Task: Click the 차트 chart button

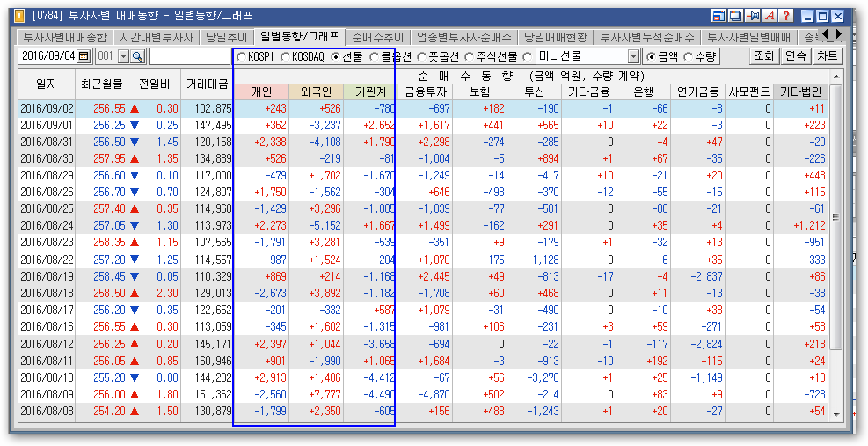Action: point(827,56)
